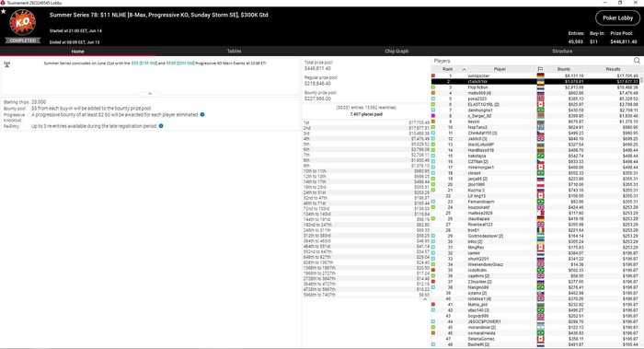Click Czech flag beside CZTitan

541,161
